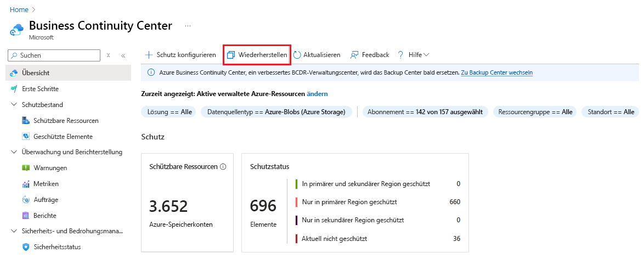Click the ändern link for displayed resources
This screenshot has width=644, height=264.
(317, 94)
